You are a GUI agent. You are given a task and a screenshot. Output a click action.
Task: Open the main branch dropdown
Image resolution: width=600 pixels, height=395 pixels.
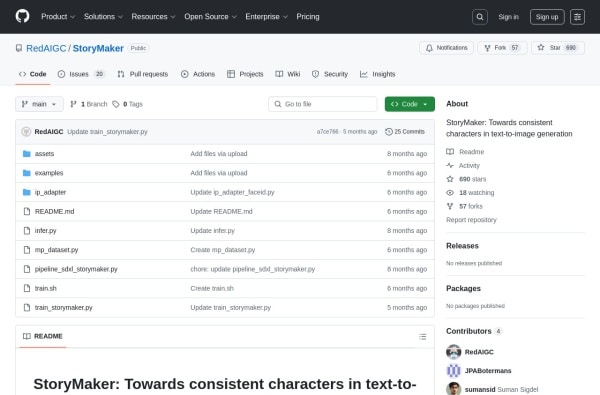(39, 104)
